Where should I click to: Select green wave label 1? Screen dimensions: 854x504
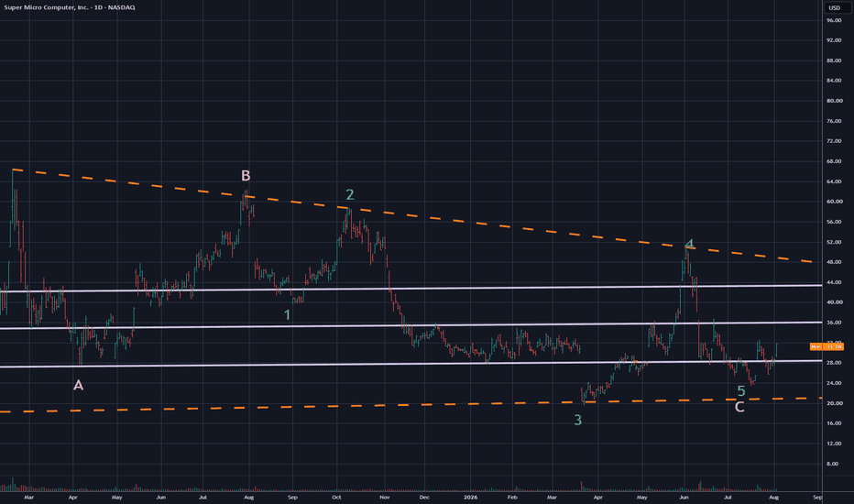pyautogui.click(x=288, y=315)
